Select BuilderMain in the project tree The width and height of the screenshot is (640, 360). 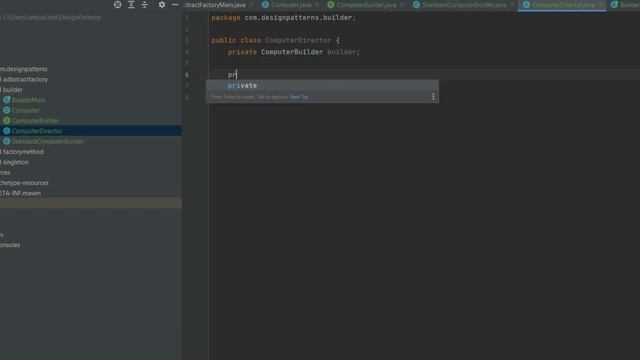(29, 100)
